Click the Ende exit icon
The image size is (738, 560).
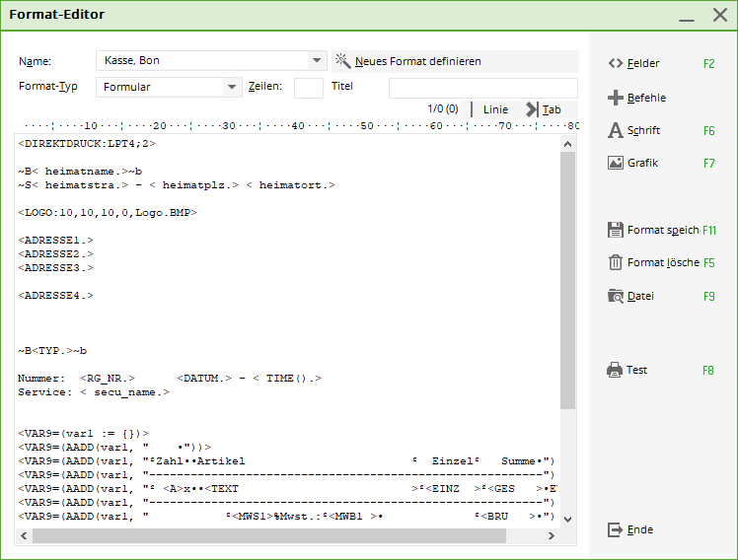click(x=616, y=529)
